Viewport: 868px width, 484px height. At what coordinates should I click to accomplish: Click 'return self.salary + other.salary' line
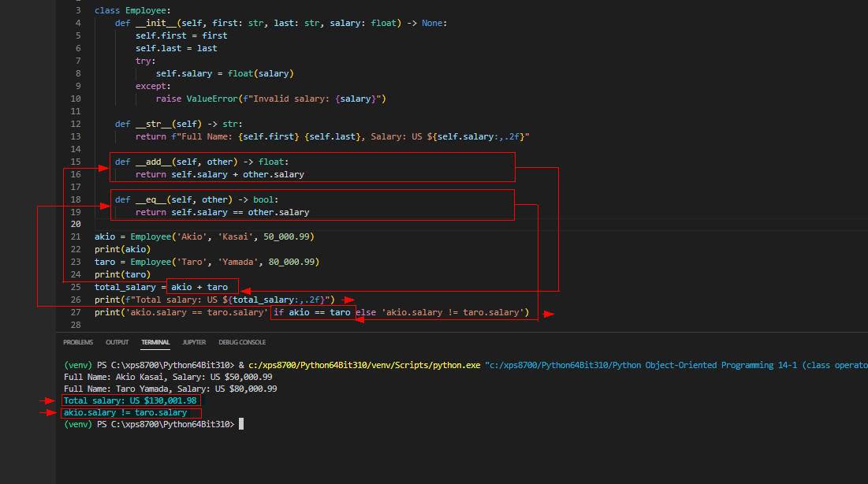[x=220, y=174]
